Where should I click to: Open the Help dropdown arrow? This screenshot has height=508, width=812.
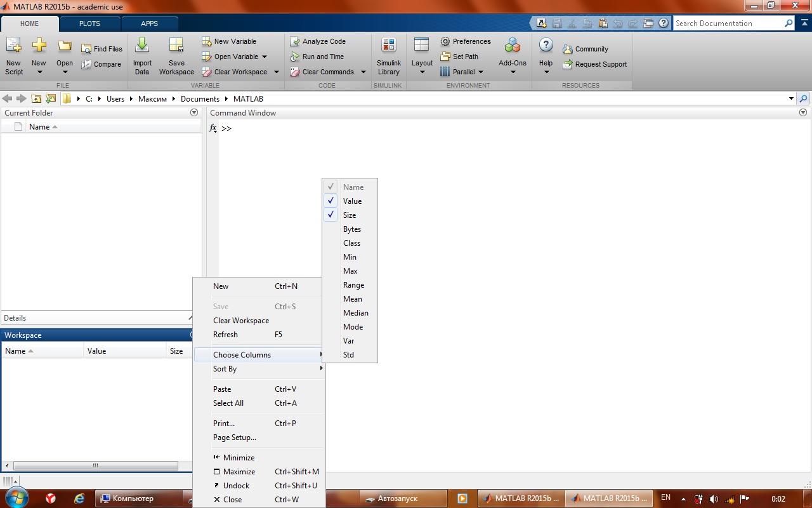coord(546,72)
